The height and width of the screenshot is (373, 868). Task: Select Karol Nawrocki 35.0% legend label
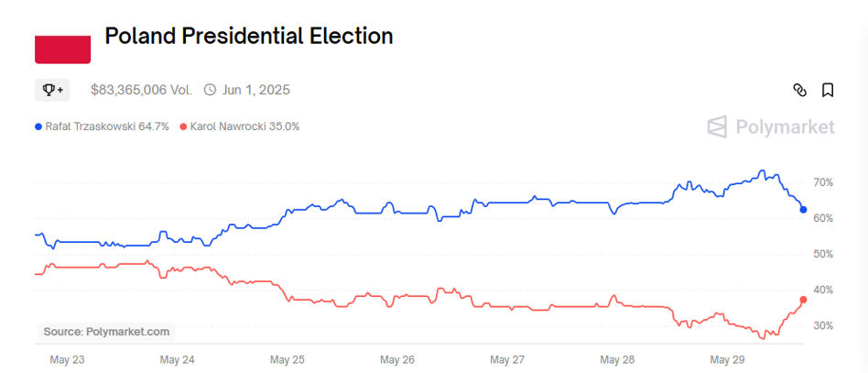(x=244, y=126)
